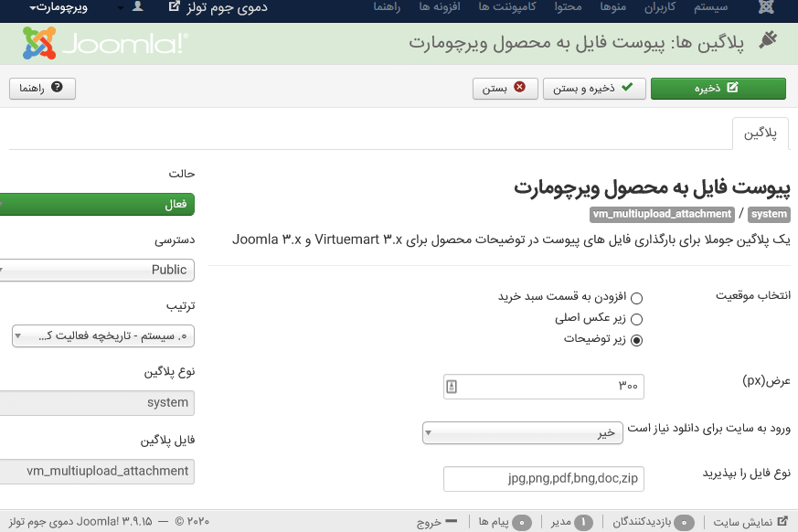Image resolution: width=798 pixels, height=532 pixels.
Task: Expand the plugin ordering dropdown
Action: coord(102,336)
